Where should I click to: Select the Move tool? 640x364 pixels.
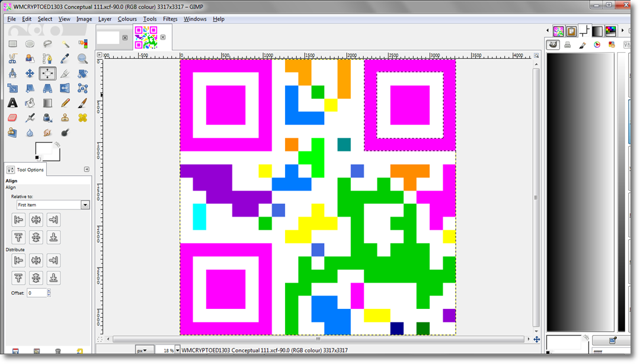[30, 73]
